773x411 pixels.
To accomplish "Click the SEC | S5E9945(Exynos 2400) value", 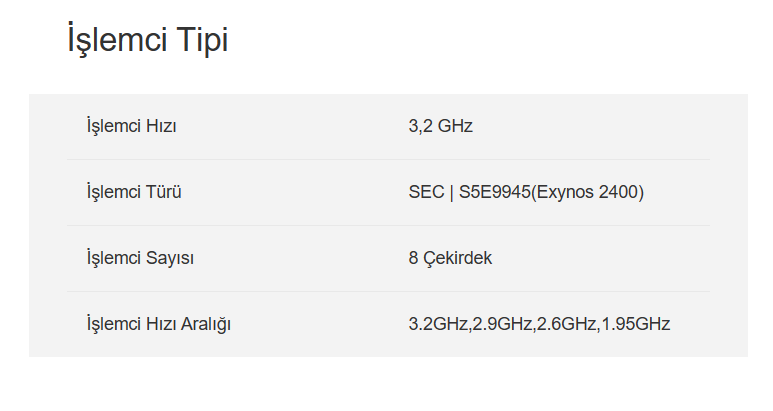I will [526, 192].
